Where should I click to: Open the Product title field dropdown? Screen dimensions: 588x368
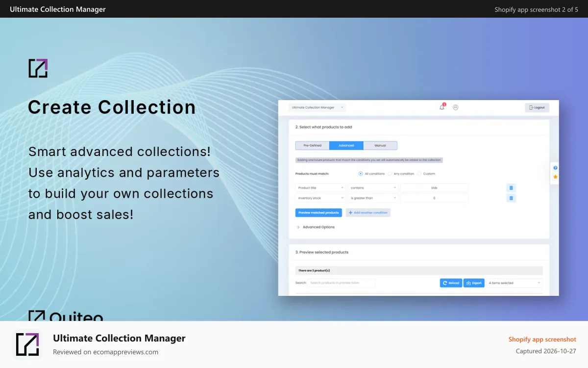[321, 188]
